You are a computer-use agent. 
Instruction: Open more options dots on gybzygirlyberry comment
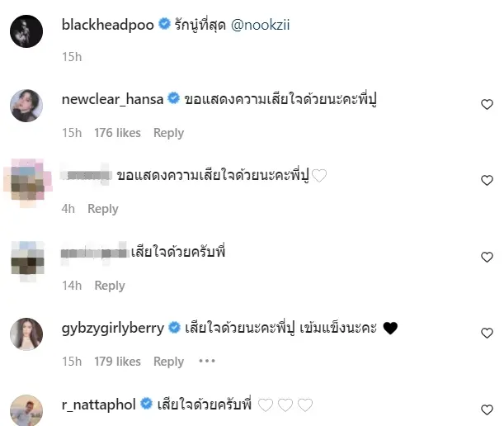[x=207, y=361]
